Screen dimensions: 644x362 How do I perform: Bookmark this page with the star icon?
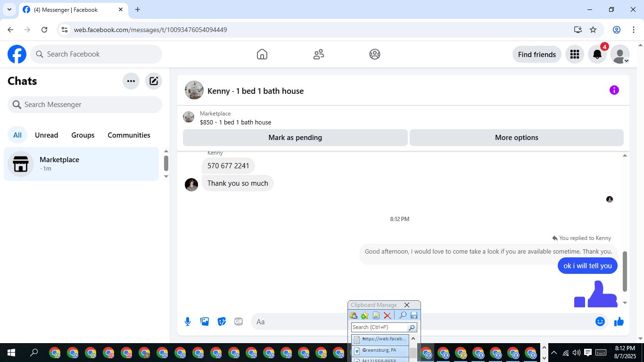pyautogui.click(x=593, y=30)
